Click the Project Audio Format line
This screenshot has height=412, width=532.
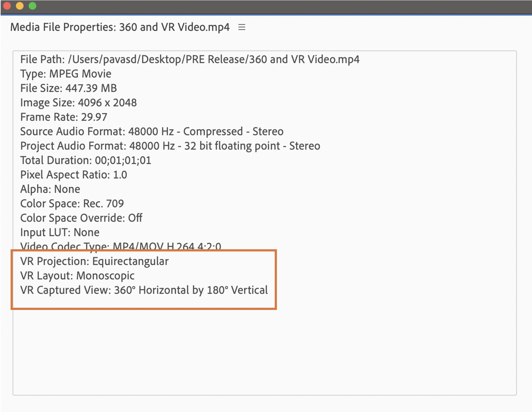tap(170, 146)
